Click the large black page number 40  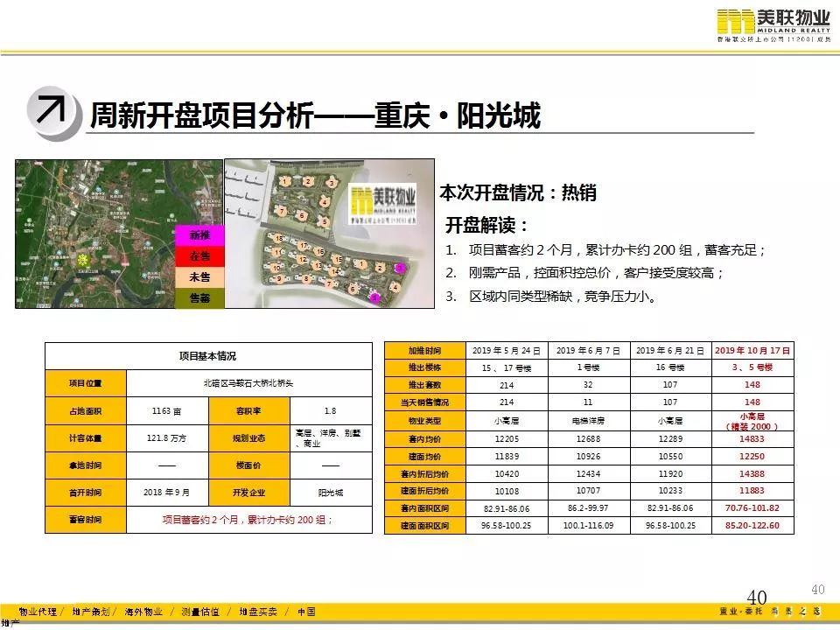(756, 598)
